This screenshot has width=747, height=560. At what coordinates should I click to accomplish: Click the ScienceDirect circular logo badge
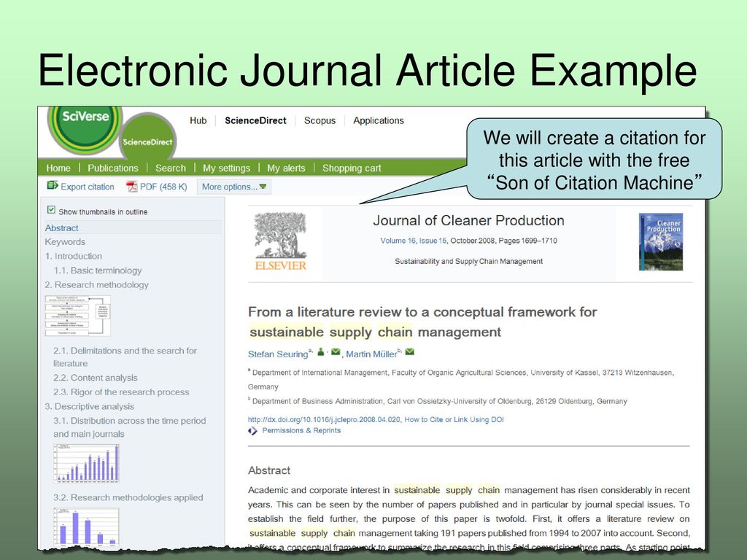point(147,138)
